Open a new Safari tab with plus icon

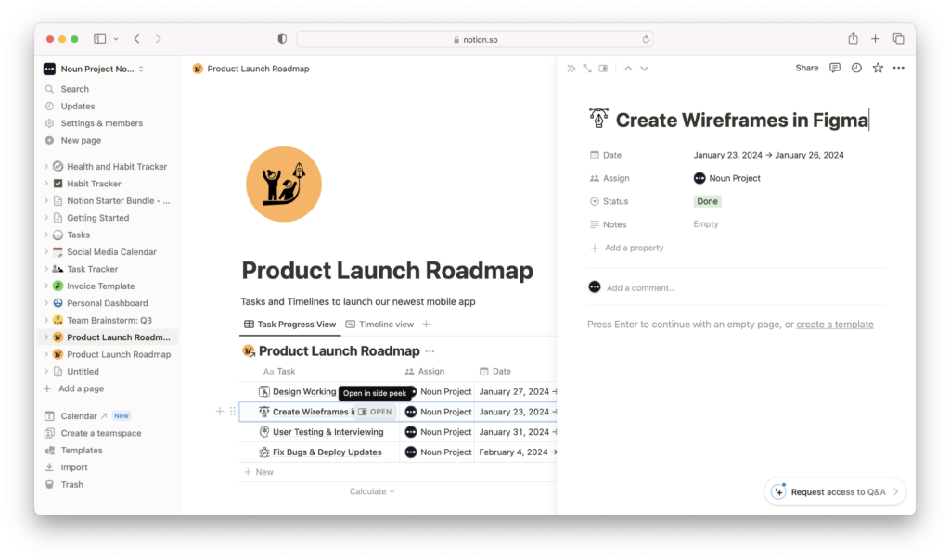tap(876, 39)
